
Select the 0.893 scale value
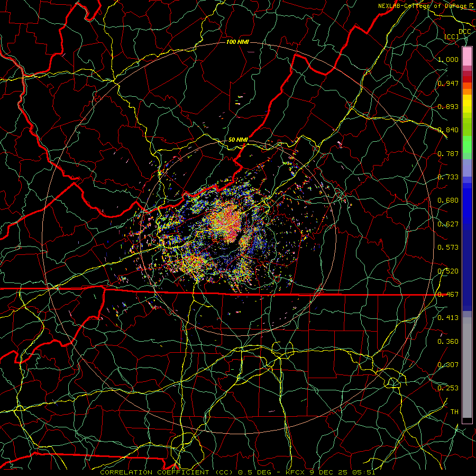[448, 106]
